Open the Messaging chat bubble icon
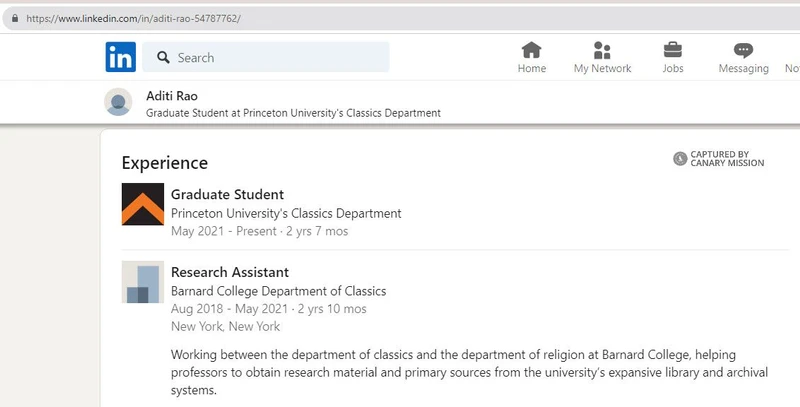800x407 pixels. tap(743, 50)
